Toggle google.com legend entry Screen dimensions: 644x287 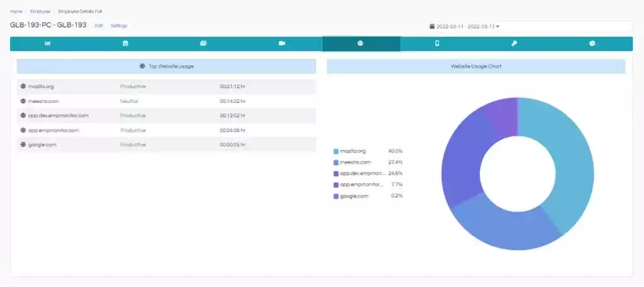pos(351,196)
